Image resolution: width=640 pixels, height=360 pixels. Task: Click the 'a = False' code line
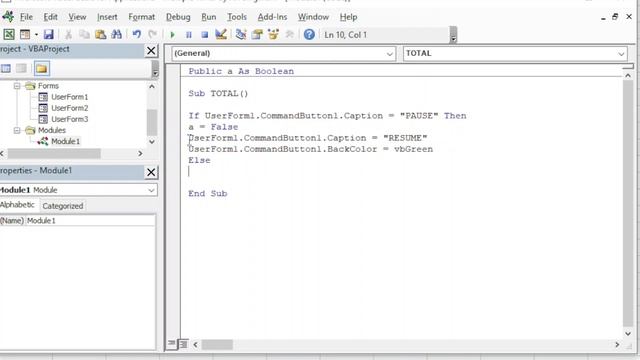213,127
